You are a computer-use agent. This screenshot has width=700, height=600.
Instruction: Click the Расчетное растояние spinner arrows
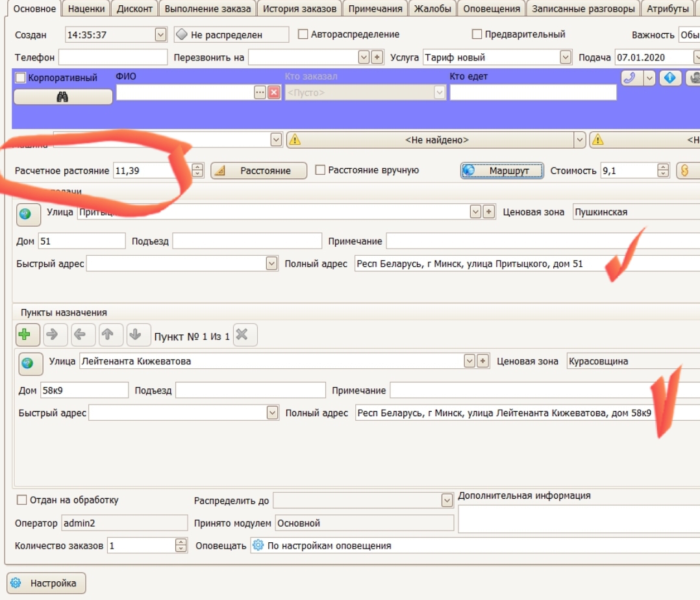pos(198,171)
